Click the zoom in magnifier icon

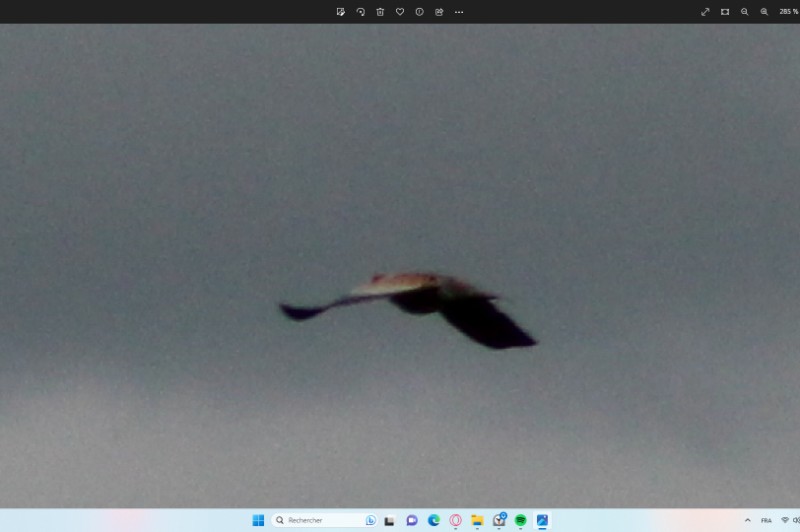pos(764,12)
